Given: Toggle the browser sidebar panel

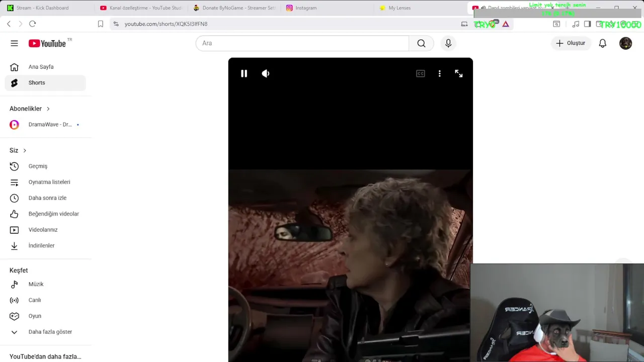Looking at the screenshot, I should point(587,24).
